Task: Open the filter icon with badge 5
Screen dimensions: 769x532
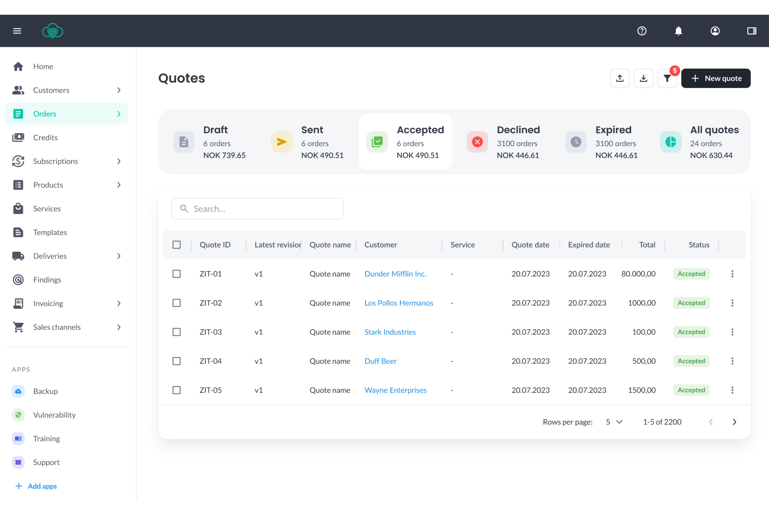Action: coord(667,78)
